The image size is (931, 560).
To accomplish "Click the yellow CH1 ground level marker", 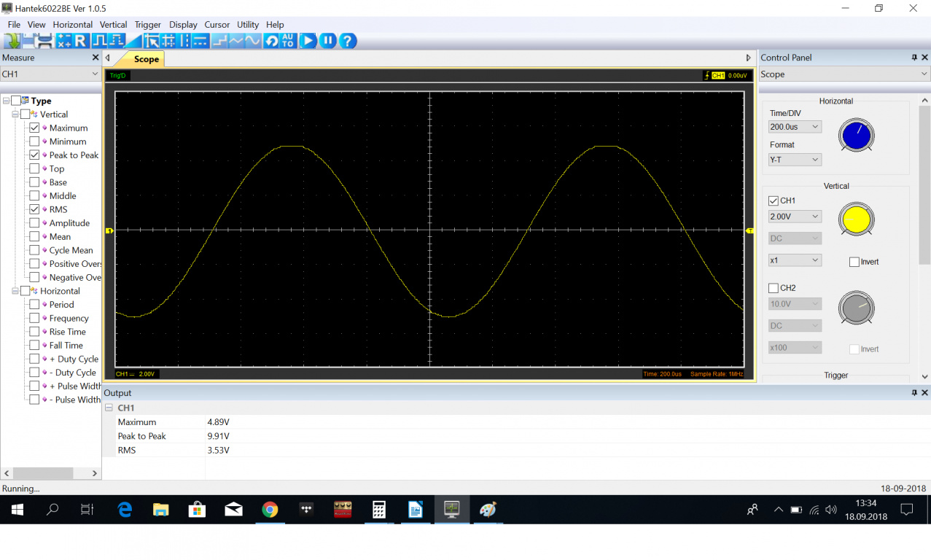I will click(109, 231).
